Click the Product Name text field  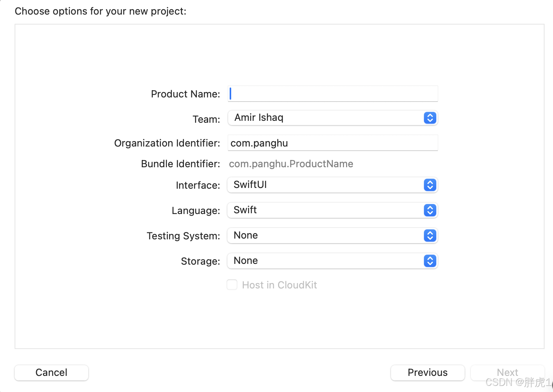click(x=333, y=94)
